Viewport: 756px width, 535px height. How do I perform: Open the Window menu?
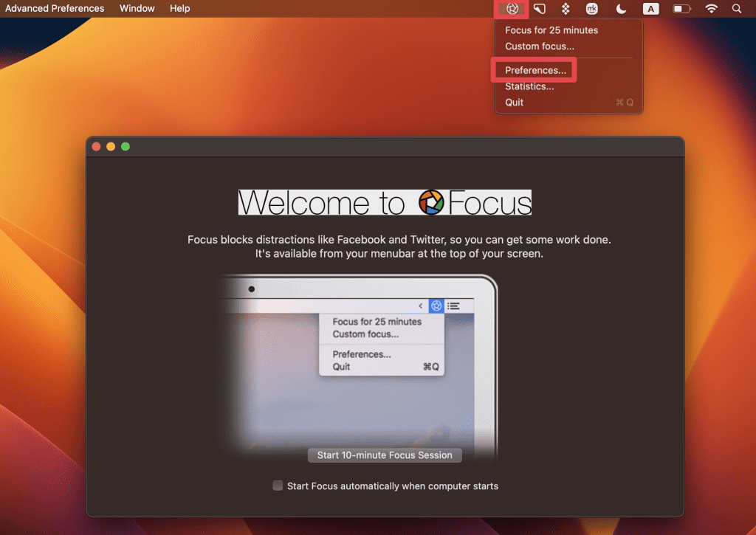click(x=137, y=9)
